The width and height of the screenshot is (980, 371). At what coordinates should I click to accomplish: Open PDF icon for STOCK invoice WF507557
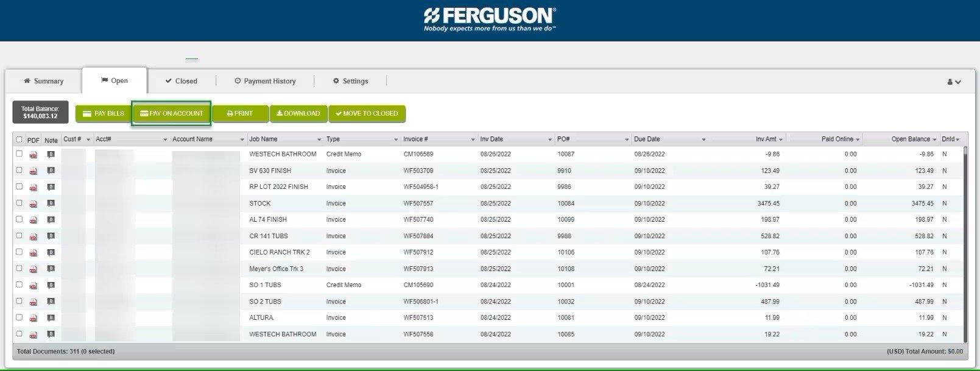tap(33, 204)
